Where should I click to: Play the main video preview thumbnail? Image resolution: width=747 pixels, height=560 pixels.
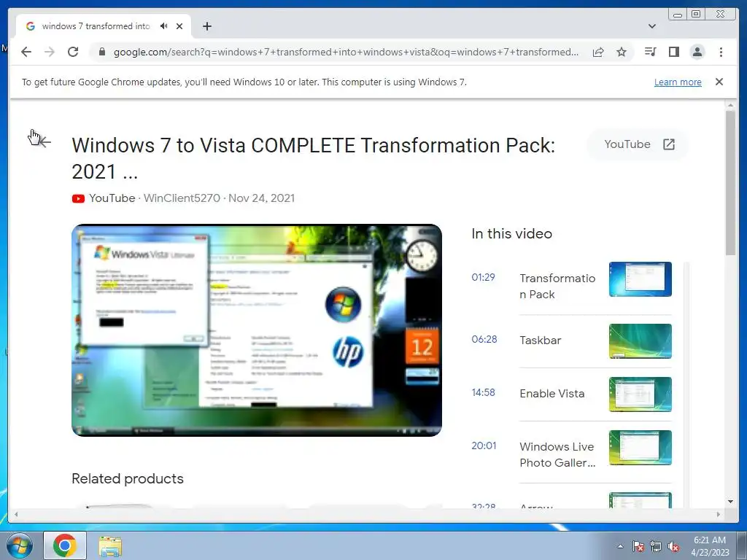[257, 330]
